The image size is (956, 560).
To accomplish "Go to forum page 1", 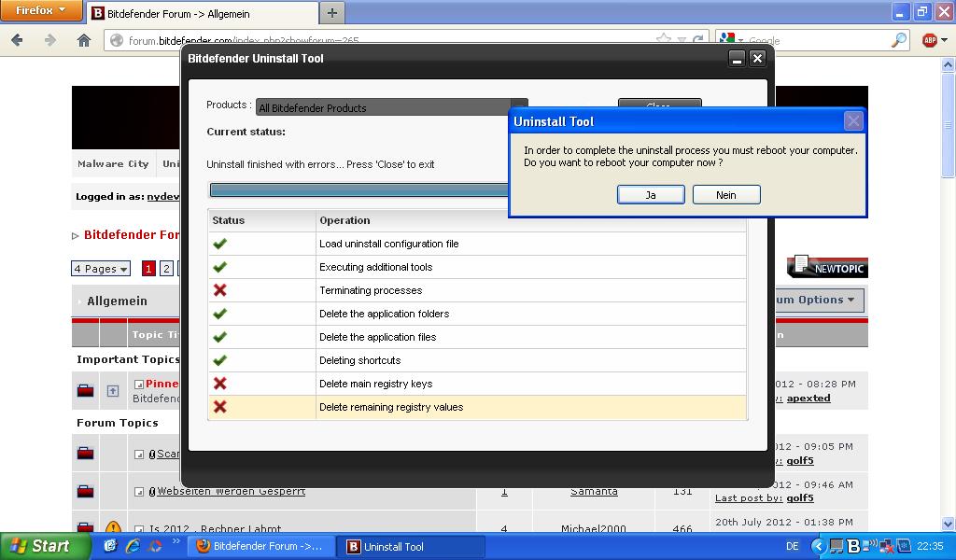I will coord(148,269).
